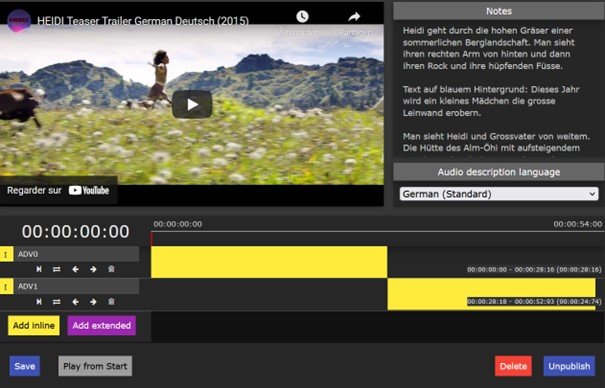Image resolution: width=605 pixels, height=388 pixels.
Task: Click the YouTube share arrow icon
Action: tap(354, 17)
